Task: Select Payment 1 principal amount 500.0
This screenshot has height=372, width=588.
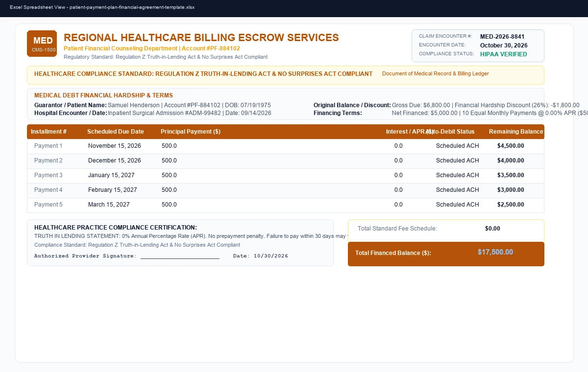Action: pyautogui.click(x=169, y=146)
